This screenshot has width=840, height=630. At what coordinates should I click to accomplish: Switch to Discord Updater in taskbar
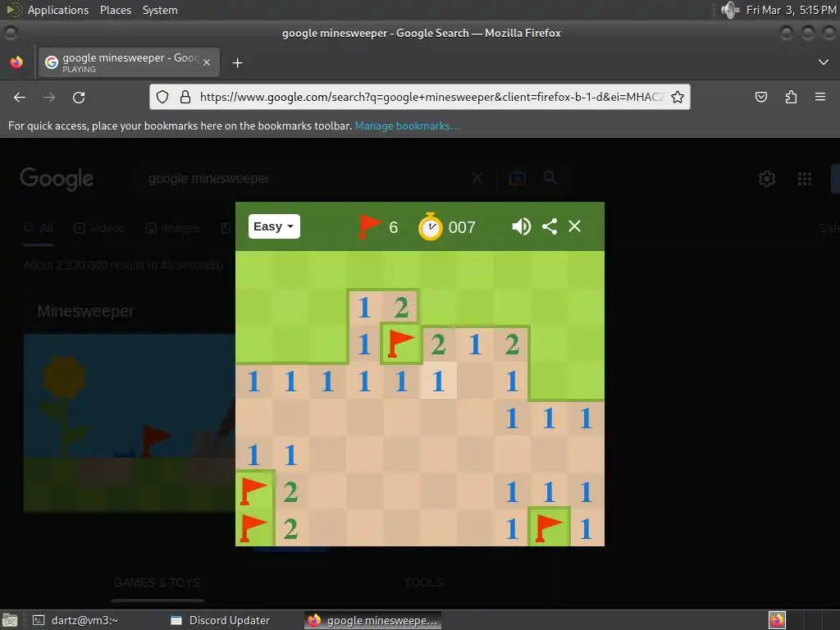coord(221,620)
